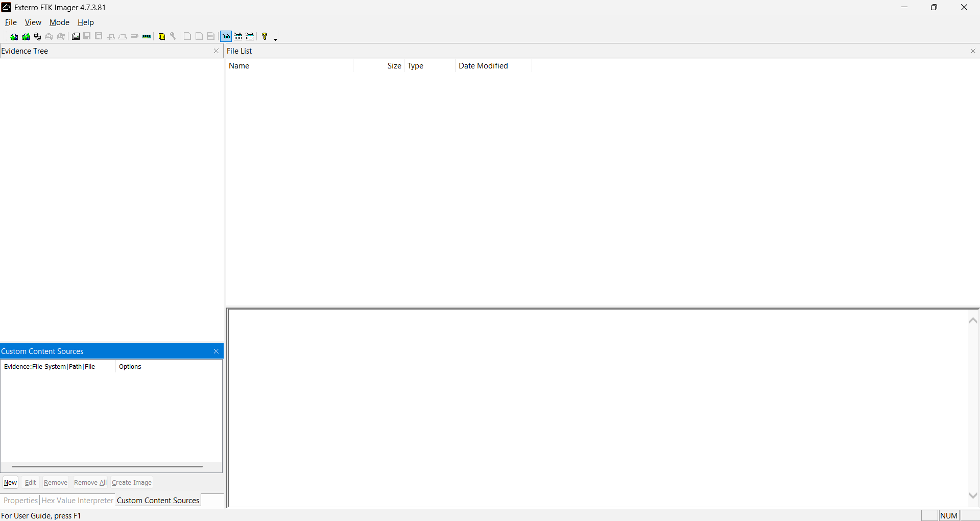Open the View menu
Screen dimensions: 980x521
pos(33,22)
